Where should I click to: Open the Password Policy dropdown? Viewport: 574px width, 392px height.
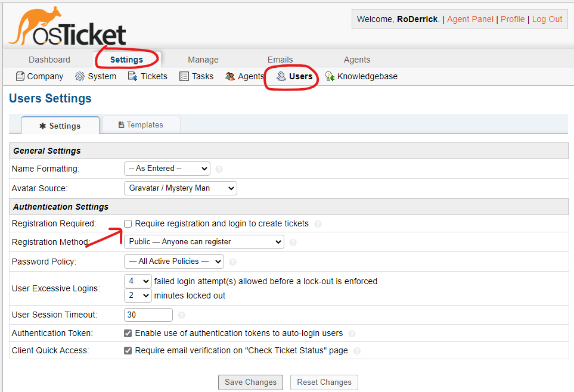coord(174,262)
